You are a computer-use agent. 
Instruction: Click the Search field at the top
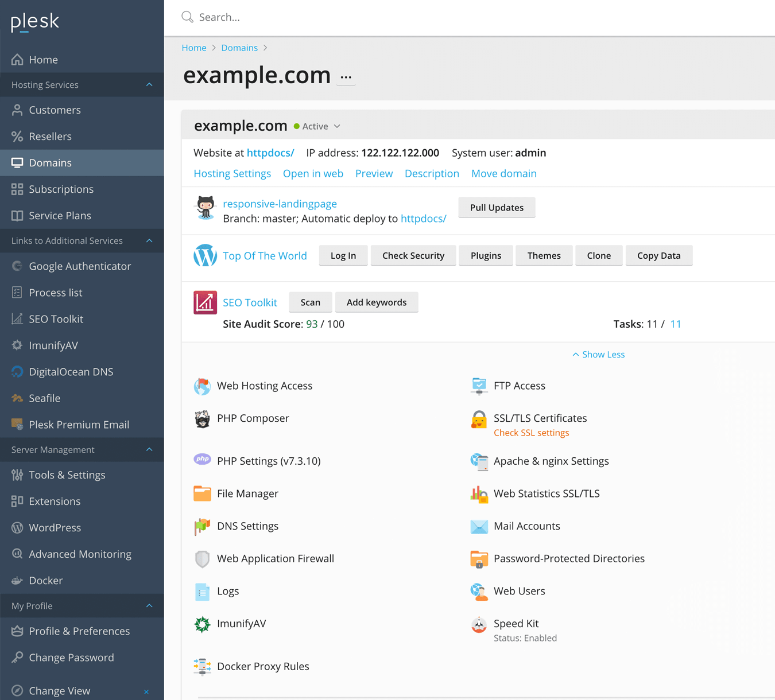pos(287,17)
